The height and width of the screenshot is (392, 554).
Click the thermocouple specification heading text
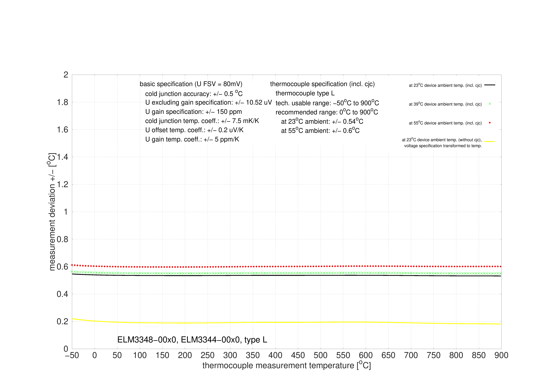[x=322, y=84]
